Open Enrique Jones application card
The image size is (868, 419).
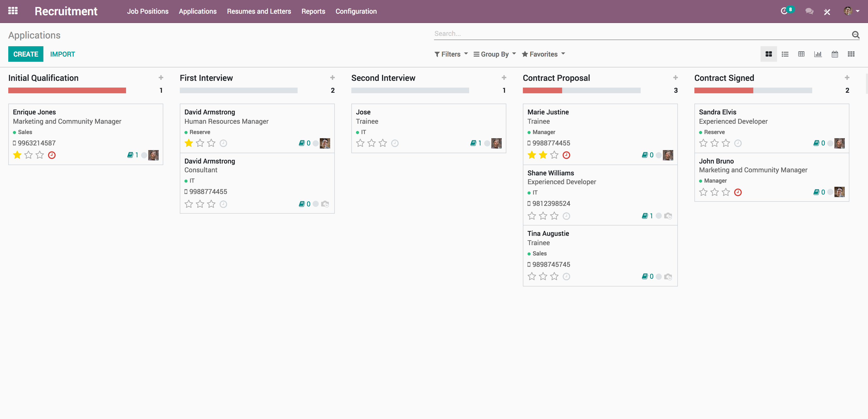click(86, 134)
